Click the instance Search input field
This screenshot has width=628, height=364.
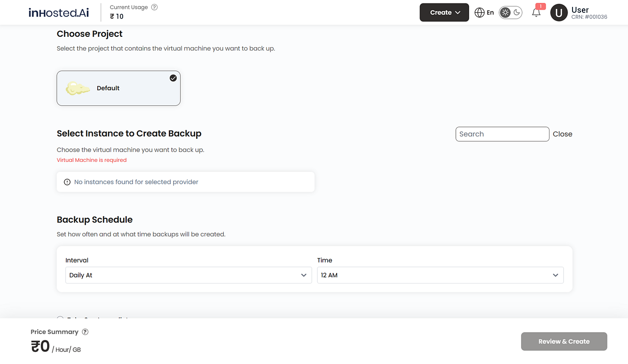(502, 134)
